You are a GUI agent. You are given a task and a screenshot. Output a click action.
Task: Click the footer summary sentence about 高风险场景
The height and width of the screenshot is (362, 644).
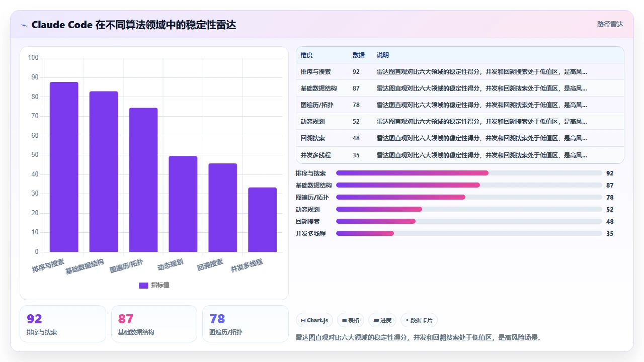coord(419,337)
